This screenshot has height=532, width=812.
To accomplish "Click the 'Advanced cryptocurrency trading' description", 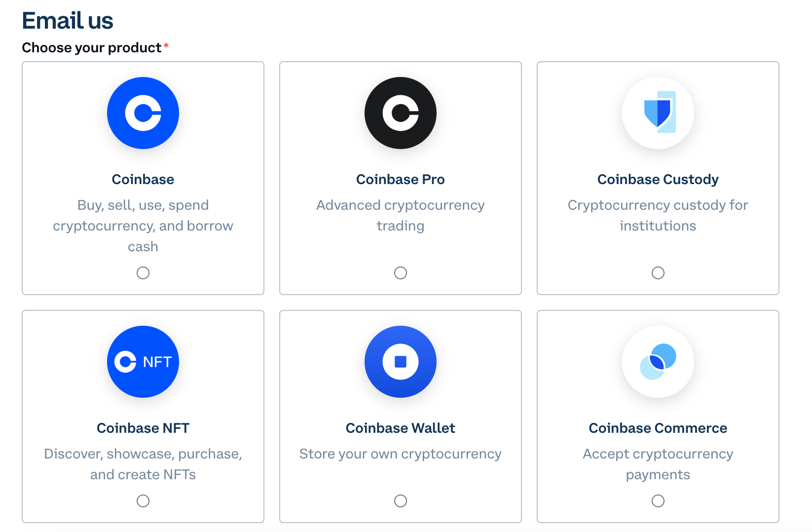I will pos(401,215).
